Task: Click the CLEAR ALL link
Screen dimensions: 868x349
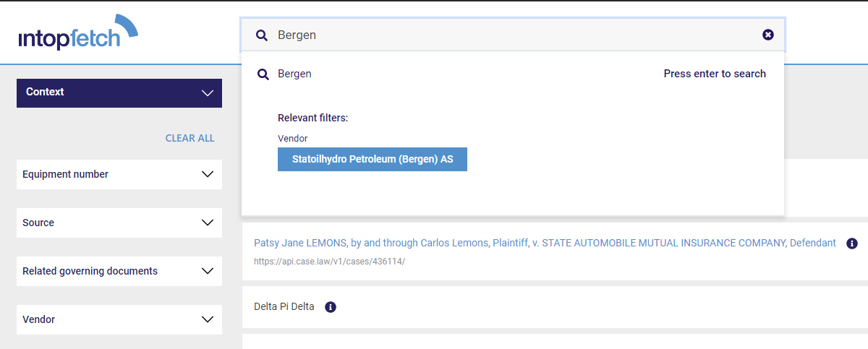Action: click(190, 138)
